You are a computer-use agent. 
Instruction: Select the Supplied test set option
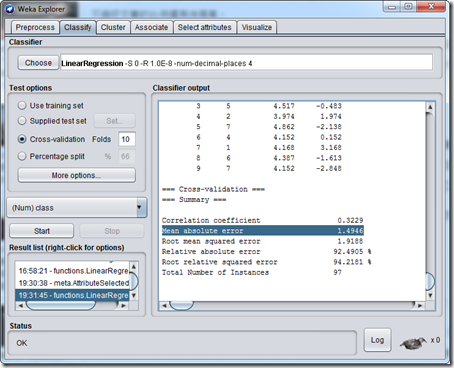22,121
